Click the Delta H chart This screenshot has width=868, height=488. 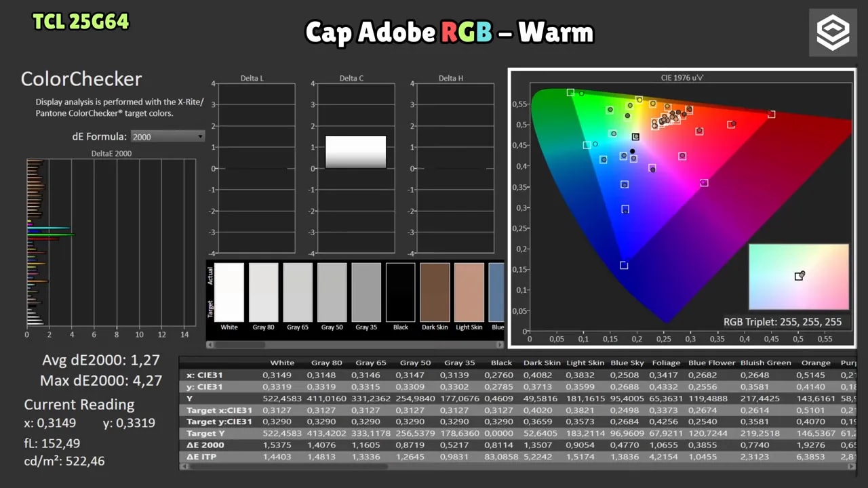click(x=454, y=168)
